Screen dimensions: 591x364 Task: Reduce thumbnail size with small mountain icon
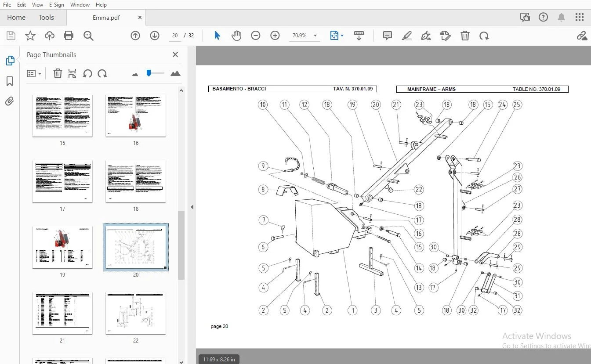coord(135,74)
